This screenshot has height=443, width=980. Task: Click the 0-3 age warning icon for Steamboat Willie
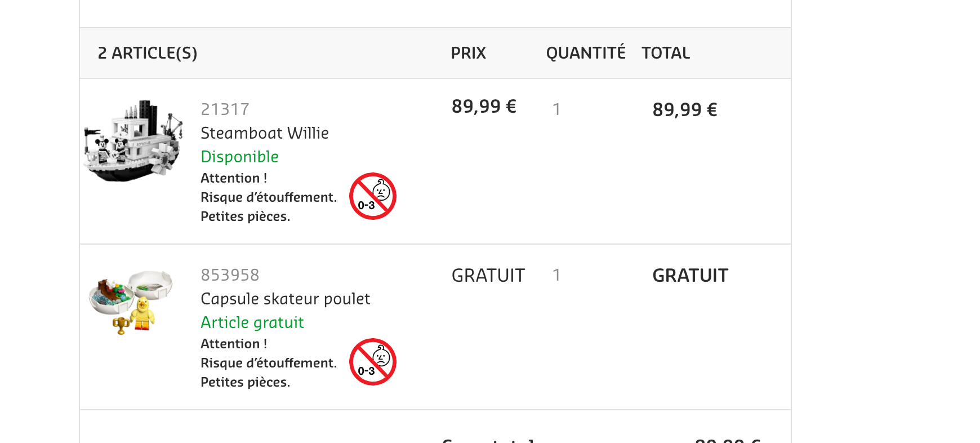[372, 196]
